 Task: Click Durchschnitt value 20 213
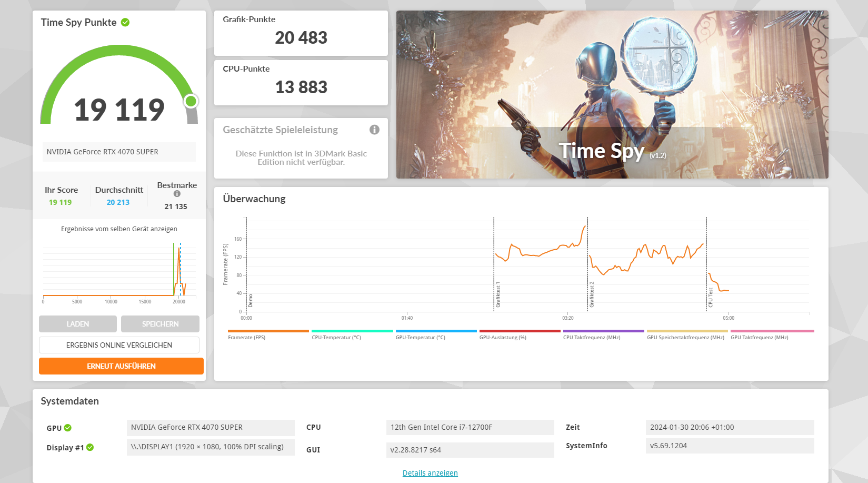(118, 202)
